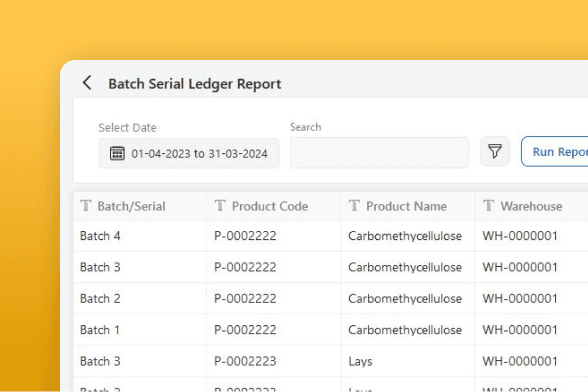Click the Search input field
Screen dimensions: 588x392
click(x=379, y=153)
